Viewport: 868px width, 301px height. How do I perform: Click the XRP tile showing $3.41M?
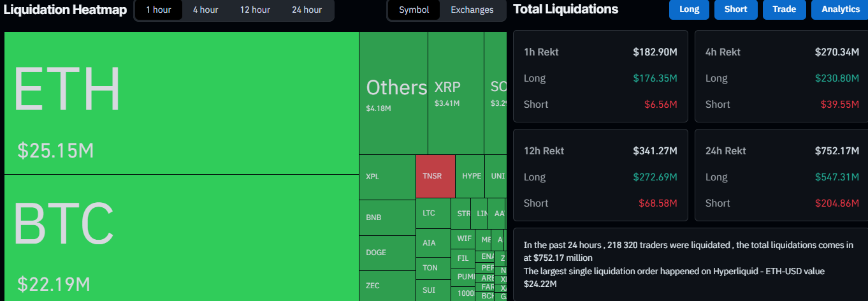point(456,93)
